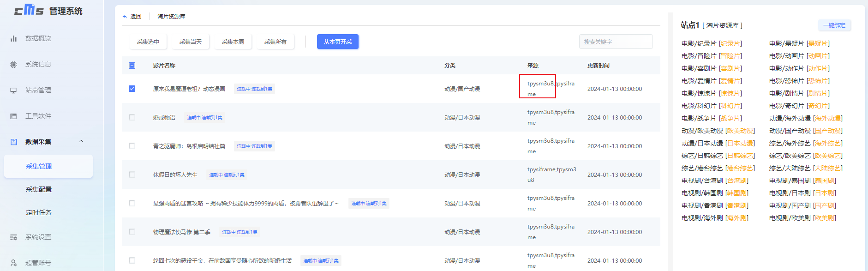868x271 pixels.
Task: Click the 纪录片 category binding link
Action: coord(730,43)
